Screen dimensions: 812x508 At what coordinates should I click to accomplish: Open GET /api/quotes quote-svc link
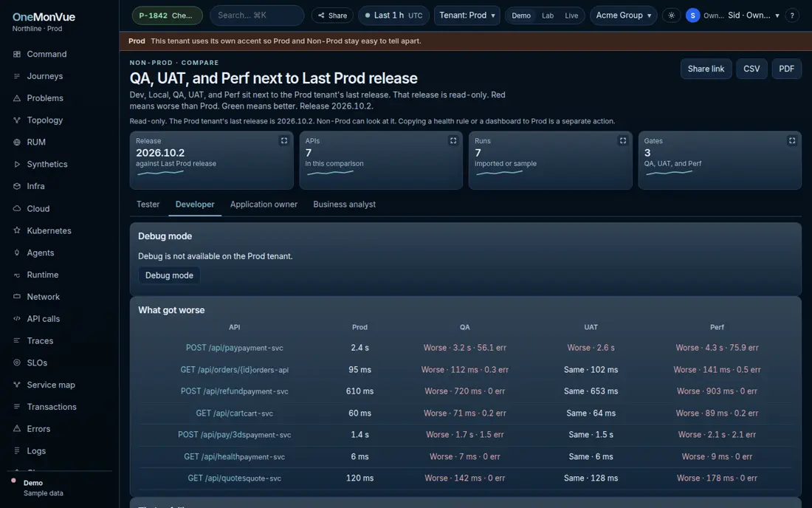coord(235,478)
